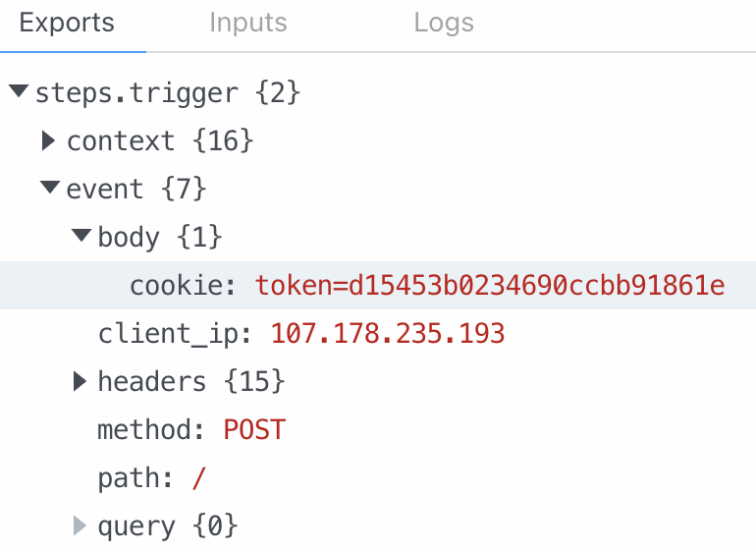Expand the headers {15} node arrow
The height and width of the screenshot is (552, 756).
point(80,381)
